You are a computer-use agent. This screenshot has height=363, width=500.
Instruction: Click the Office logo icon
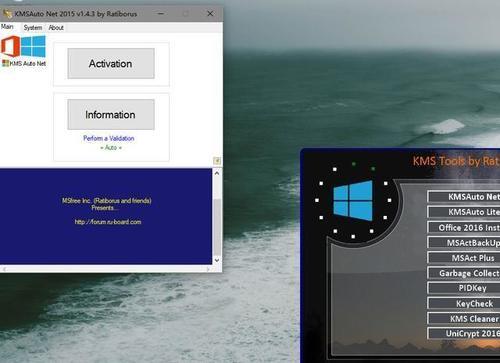tap(10, 46)
